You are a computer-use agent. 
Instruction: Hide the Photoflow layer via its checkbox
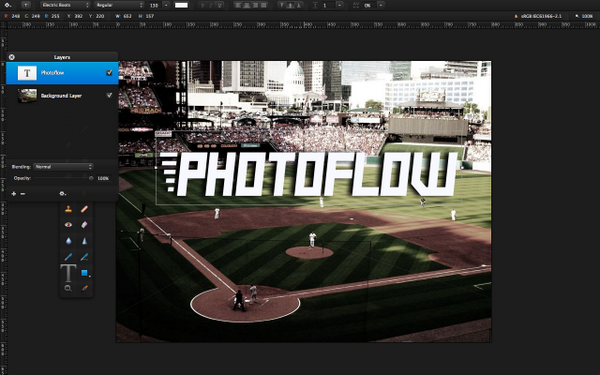[109, 72]
